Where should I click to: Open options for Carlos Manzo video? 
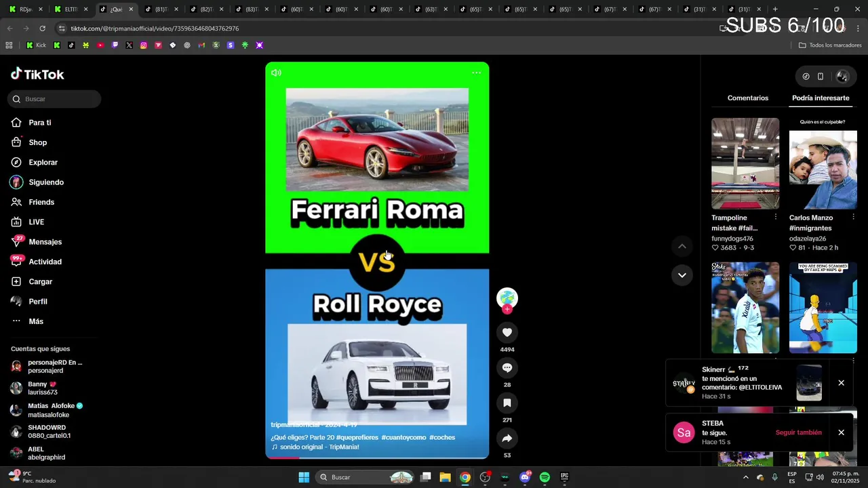853,217
